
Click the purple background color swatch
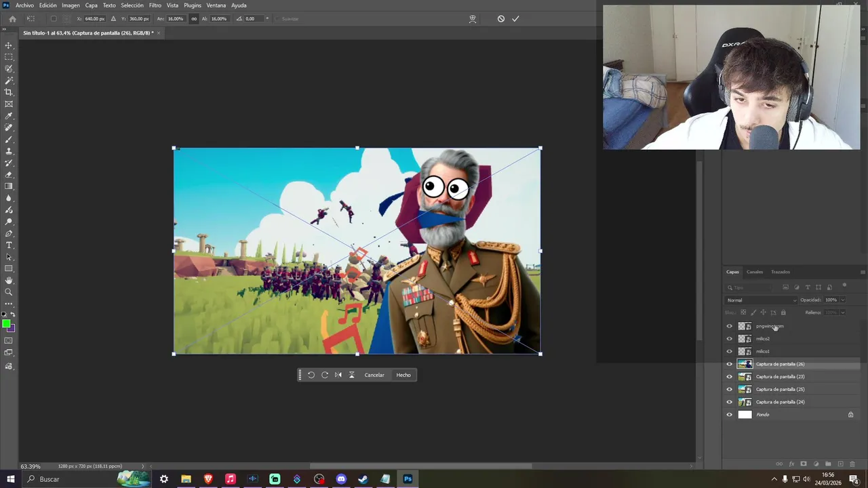pos(12,329)
